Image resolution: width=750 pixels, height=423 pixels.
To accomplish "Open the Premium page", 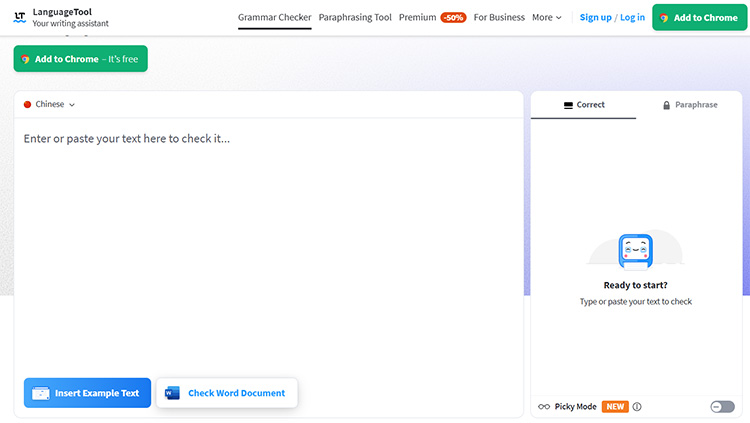I will 418,18.
